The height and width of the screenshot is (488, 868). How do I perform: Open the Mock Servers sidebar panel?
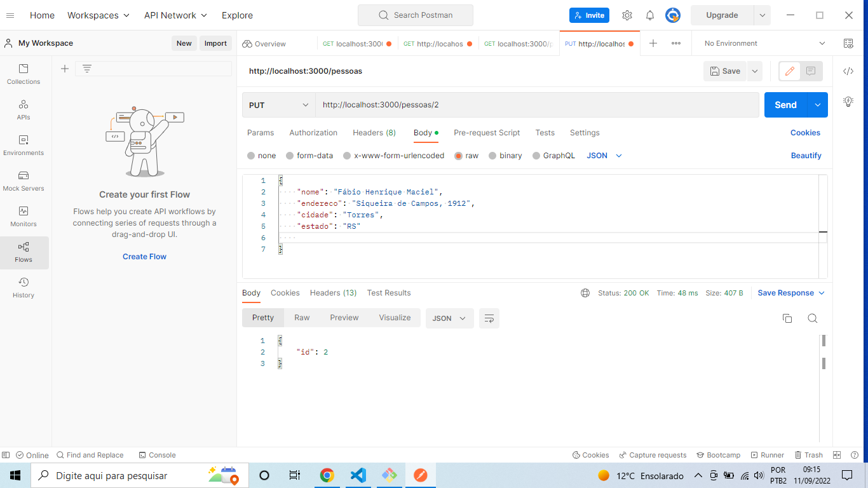click(x=24, y=180)
